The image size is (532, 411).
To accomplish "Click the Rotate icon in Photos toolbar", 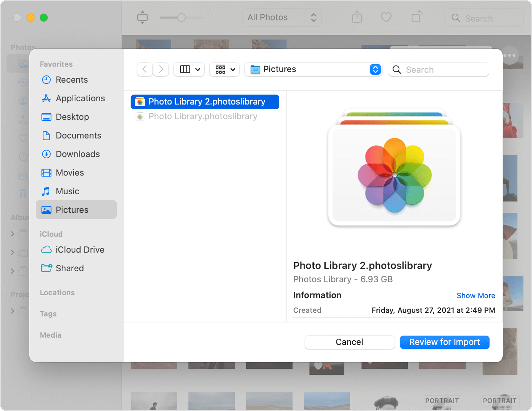I will (416, 17).
